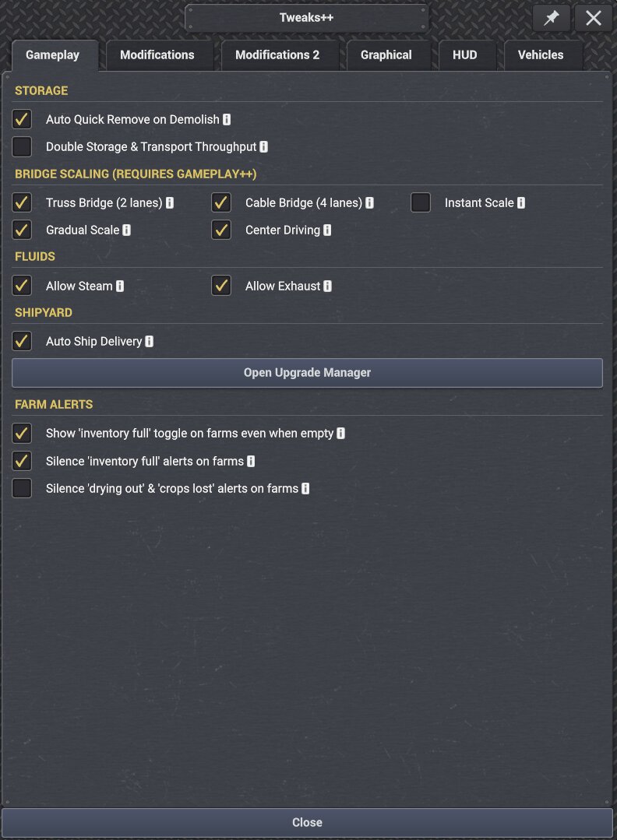Click info icon next to Auto Ship Delivery

149,341
